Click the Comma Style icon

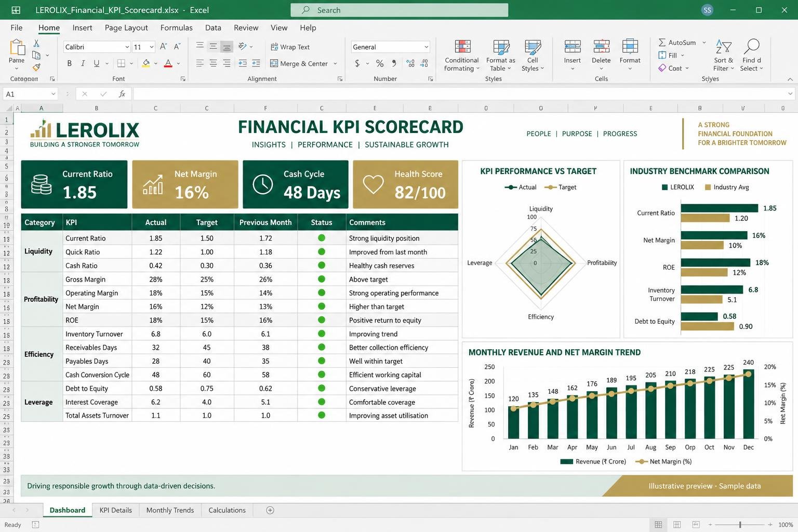[394, 63]
